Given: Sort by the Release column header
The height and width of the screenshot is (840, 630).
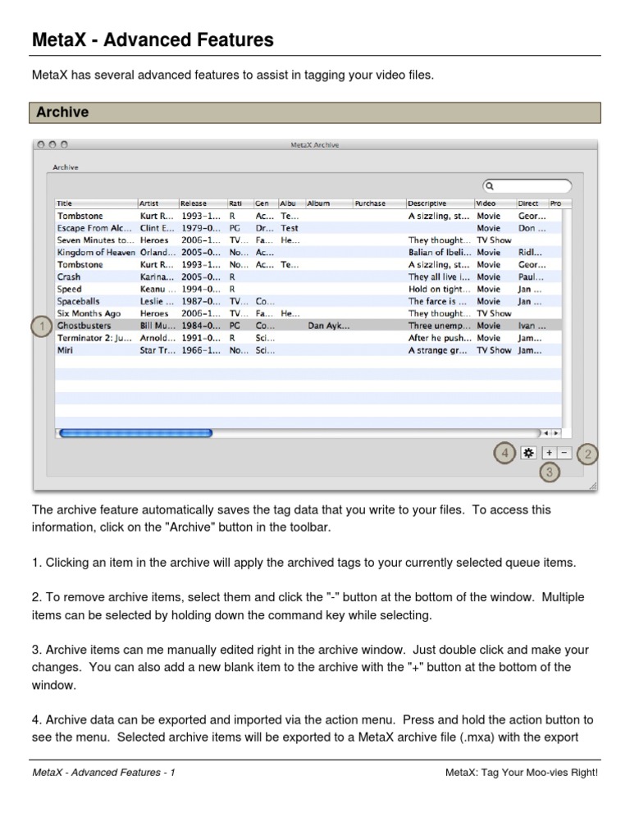Looking at the screenshot, I should point(203,203).
